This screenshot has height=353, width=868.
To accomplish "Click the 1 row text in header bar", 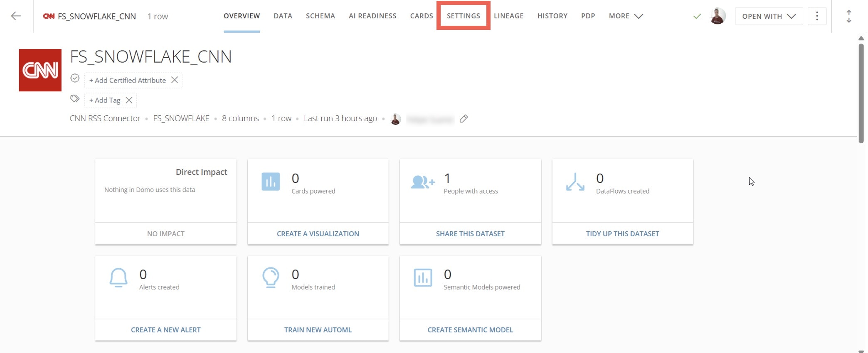I will (x=158, y=16).
